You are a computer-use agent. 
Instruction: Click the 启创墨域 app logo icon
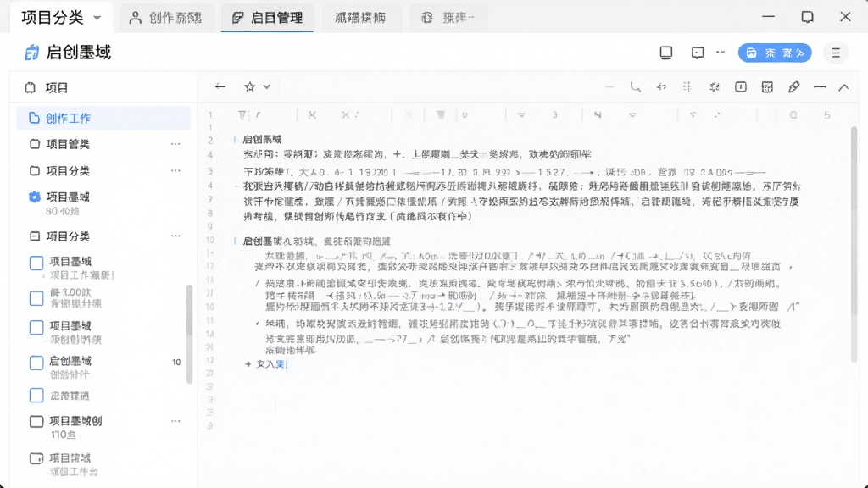pyautogui.click(x=32, y=53)
